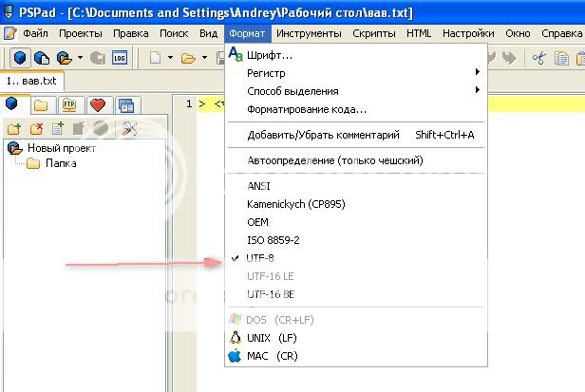Open the Окно menu
The height and width of the screenshot is (392, 585).
518,33
